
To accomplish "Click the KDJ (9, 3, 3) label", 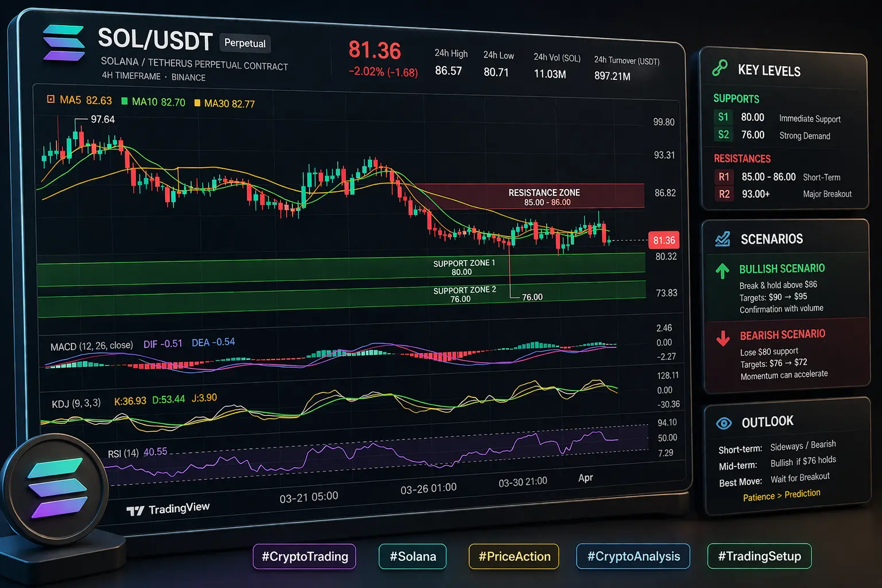I will point(76,404).
